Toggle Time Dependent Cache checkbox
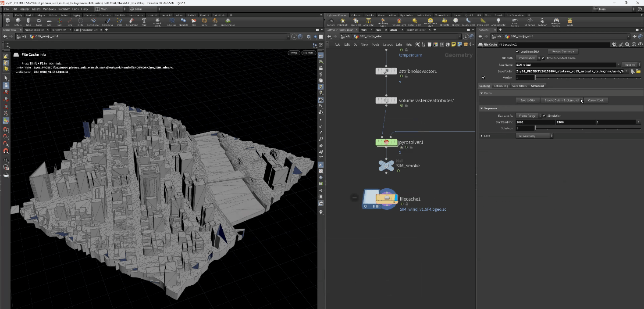The height and width of the screenshot is (309, 644). point(543,58)
